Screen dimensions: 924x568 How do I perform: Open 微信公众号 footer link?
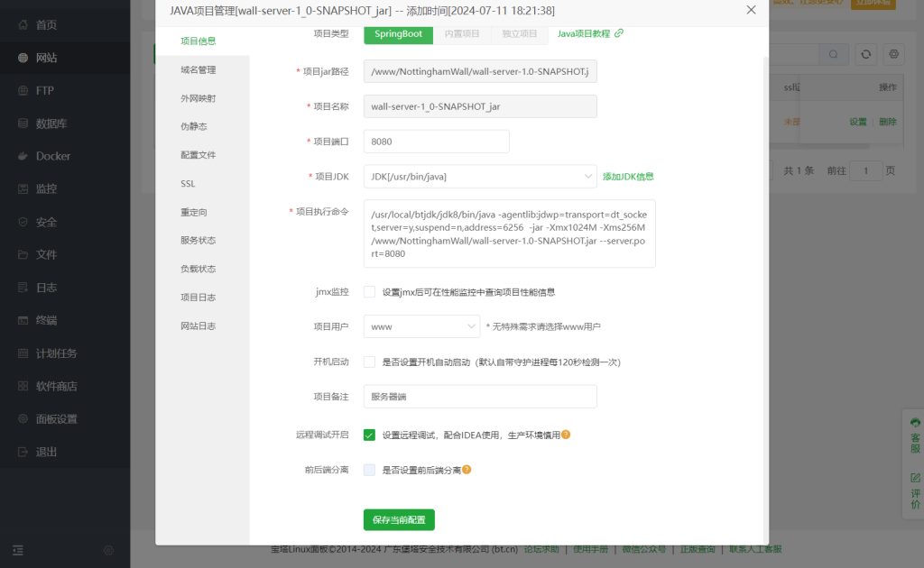[x=644, y=549]
